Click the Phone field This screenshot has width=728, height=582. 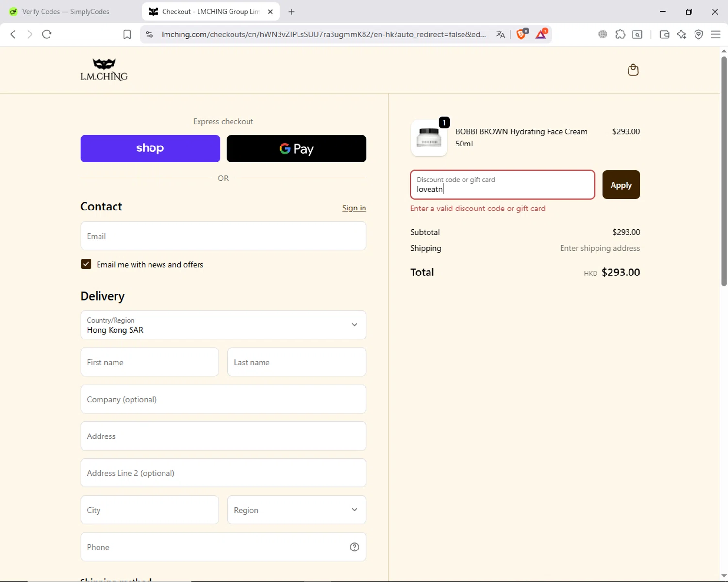[223, 547]
